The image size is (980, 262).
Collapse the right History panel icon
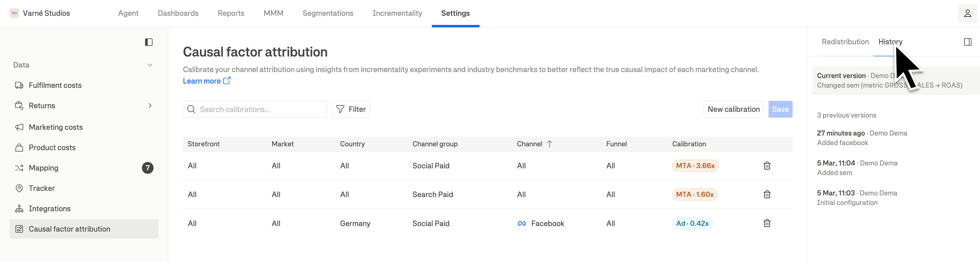pyautogui.click(x=968, y=42)
